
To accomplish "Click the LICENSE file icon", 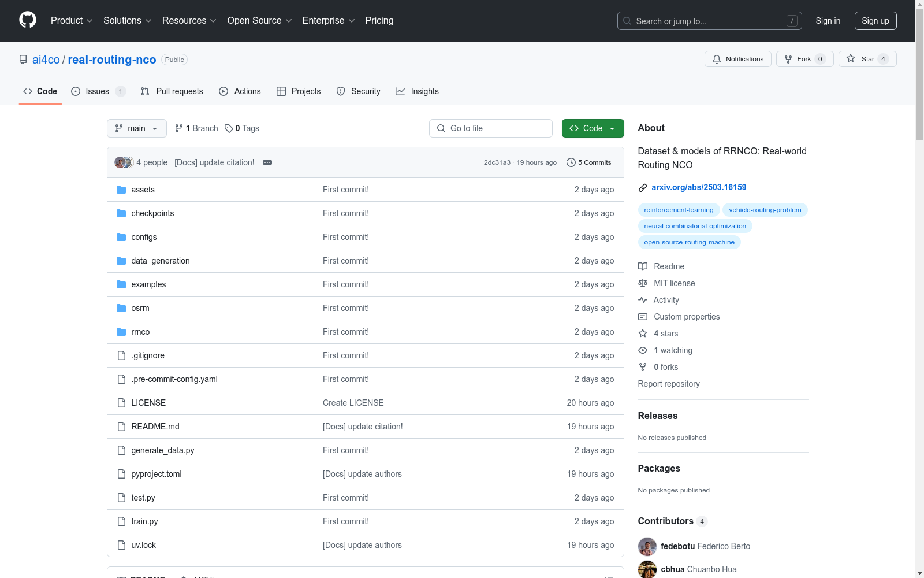I will click(121, 403).
